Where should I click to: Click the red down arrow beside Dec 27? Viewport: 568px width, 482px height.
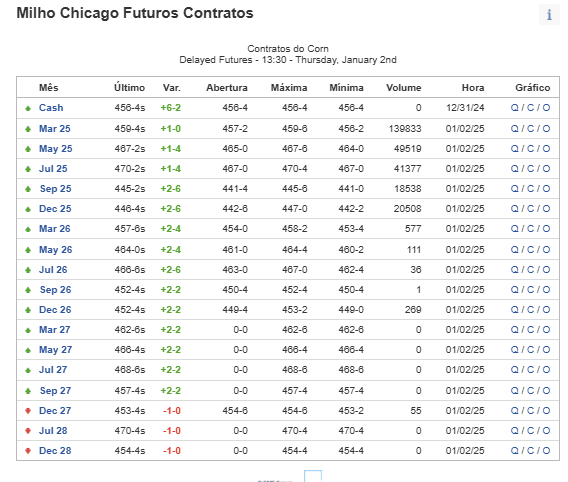click(28, 411)
